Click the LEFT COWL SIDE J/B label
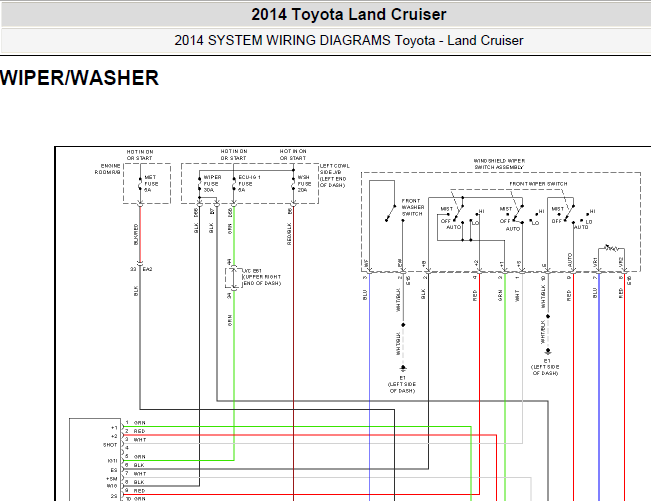The image size is (651, 501). pyautogui.click(x=335, y=175)
